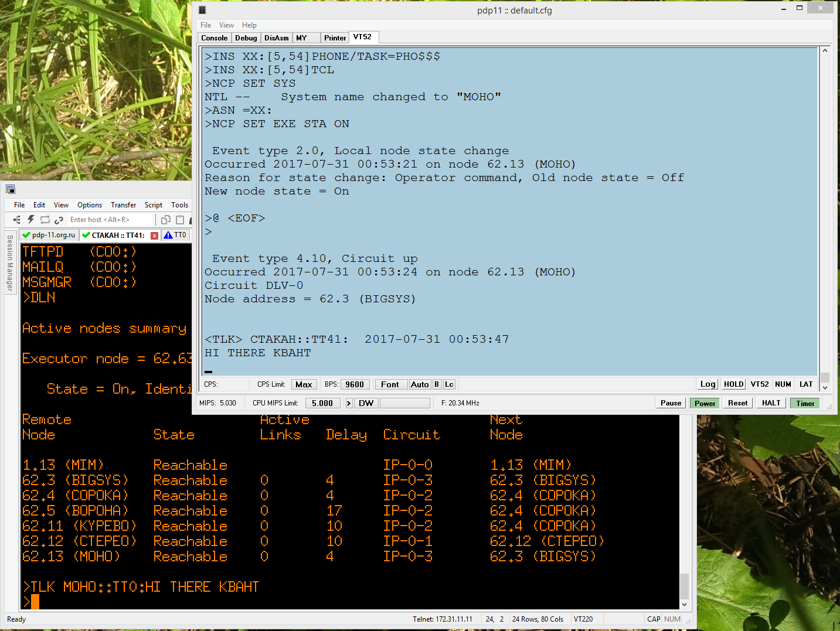Click the Copy icon in SecureCRT toolbar
Image resolution: width=840 pixels, height=631 pixels.
tap(166, 220)
